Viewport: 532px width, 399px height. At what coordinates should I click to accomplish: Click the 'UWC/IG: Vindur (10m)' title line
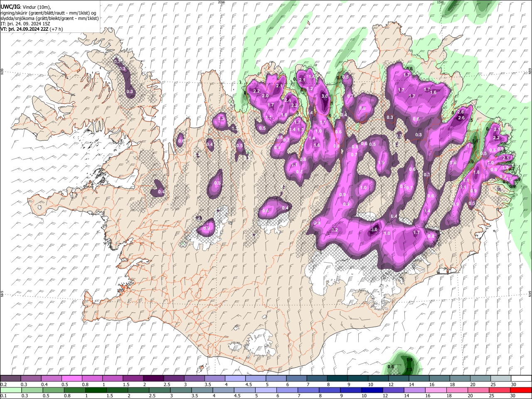pyautogui.click(x=25, y=7)
